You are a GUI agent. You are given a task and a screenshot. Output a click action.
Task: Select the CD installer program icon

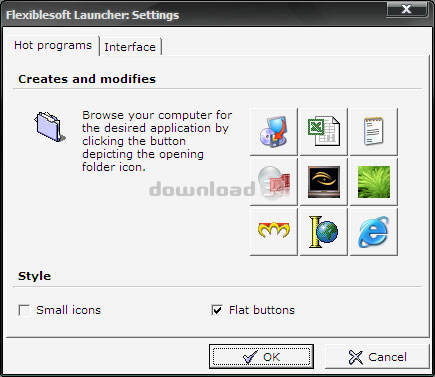(x=274, y=132)
